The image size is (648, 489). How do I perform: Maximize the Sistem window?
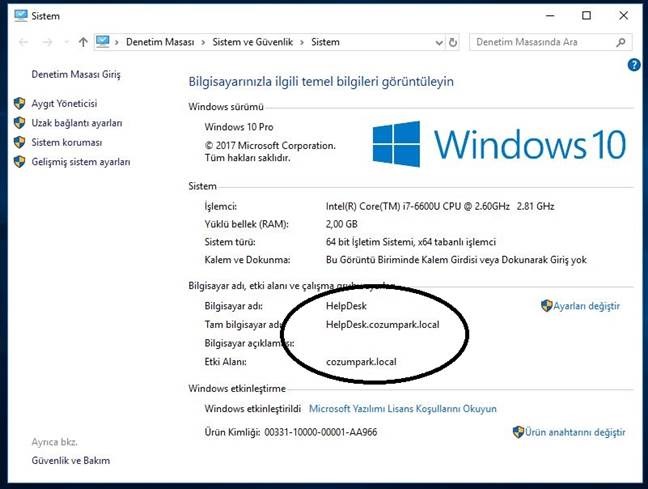coord(586,16)
